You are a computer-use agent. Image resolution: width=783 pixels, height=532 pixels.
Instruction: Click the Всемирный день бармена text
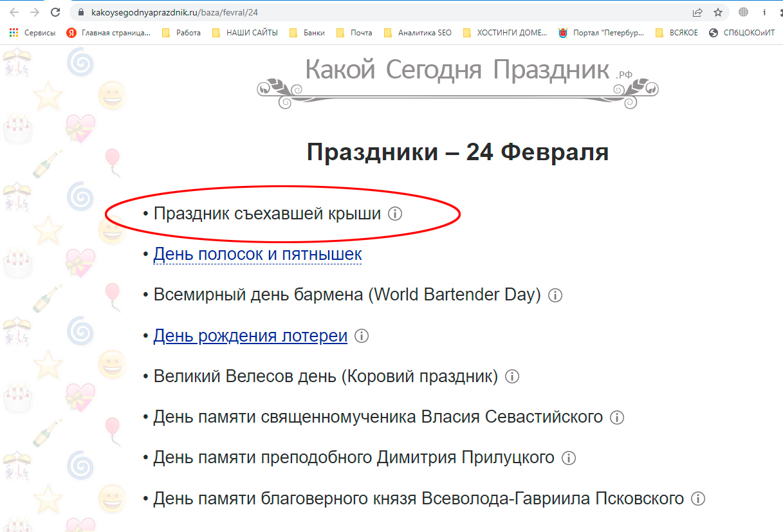[347, 295]
